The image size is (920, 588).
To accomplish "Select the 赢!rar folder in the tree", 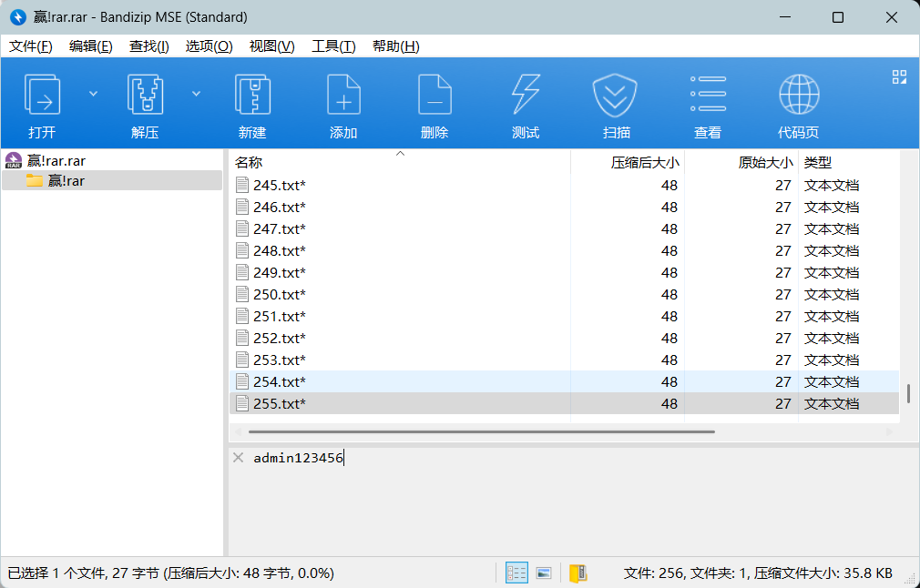I will (66, 181).
